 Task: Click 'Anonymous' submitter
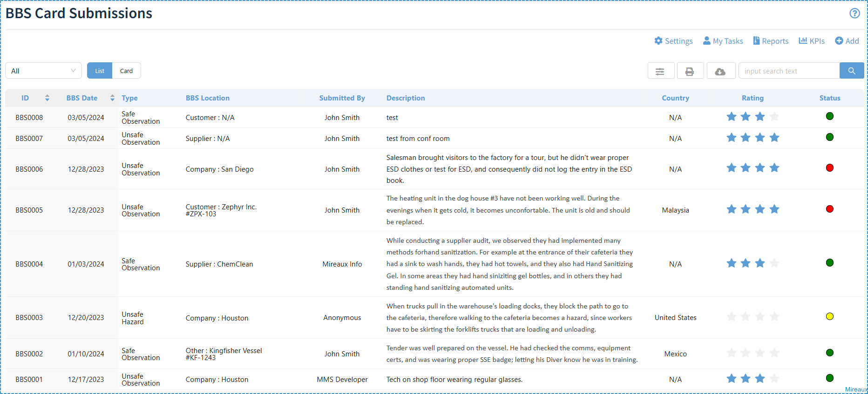[x=342, y=318]
